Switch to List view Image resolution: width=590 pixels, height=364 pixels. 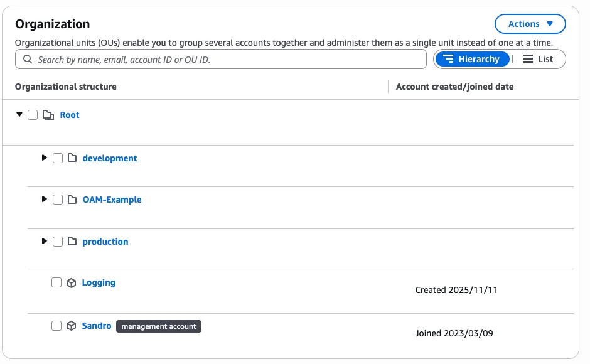pyautogui.click(x=538, y=59)
